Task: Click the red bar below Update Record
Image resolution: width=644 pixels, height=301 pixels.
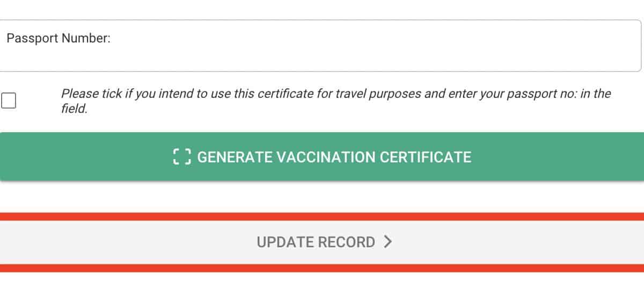Action: point(322,268)
